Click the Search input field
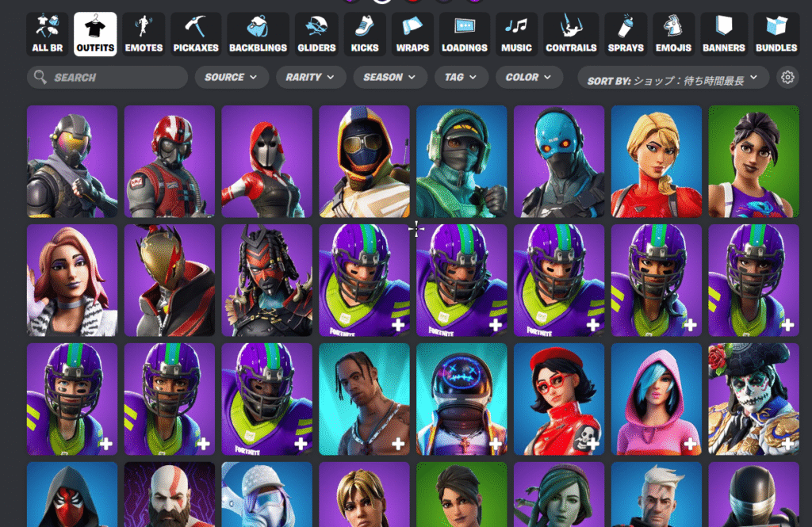The width and height of the screenshot is (812, 527). (107, 77)
